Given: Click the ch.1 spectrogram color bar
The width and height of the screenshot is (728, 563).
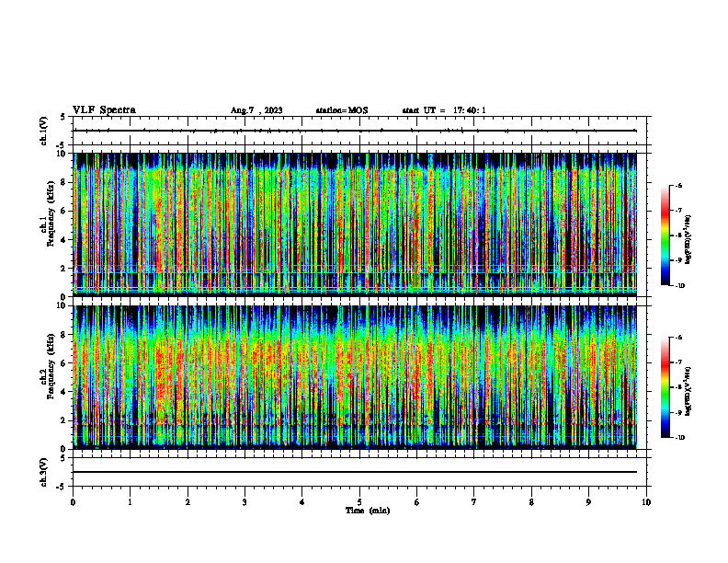Looking at the screenshot, I should coord(665,236).
